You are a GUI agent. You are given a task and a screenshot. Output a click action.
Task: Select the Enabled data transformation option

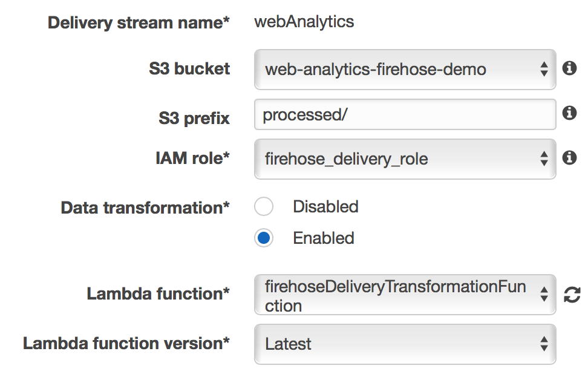point(264,238)
